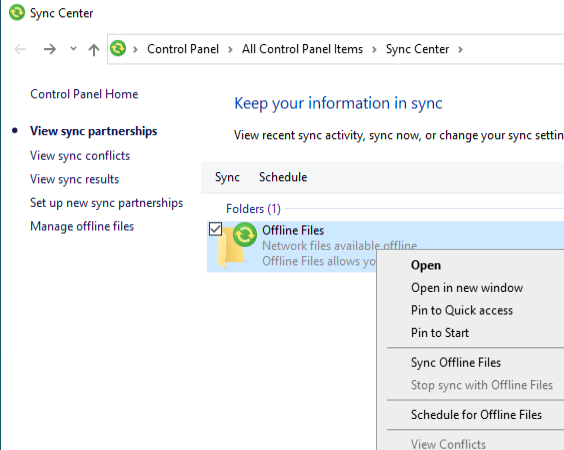
Task: Click the 'Keep your information in sync' heading
Action: [338, 104]
